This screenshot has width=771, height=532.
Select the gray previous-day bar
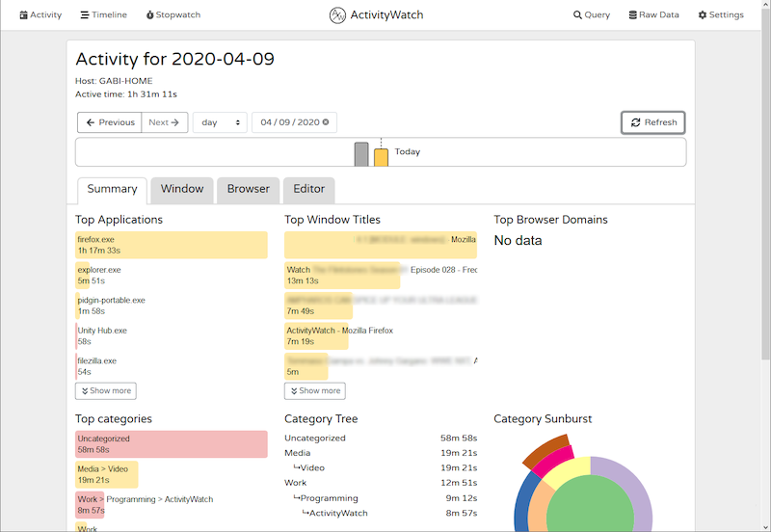[x=361, y=154]
